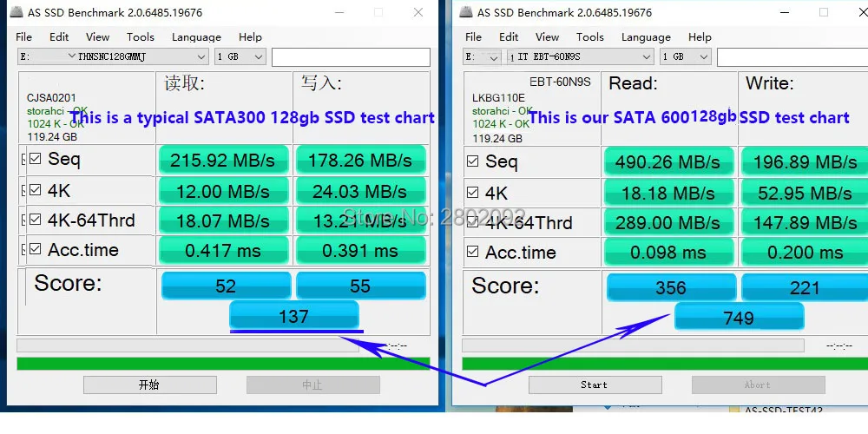
Task: Click the 4K write value 24.03 MB/s
Action: tap(360, 192)
